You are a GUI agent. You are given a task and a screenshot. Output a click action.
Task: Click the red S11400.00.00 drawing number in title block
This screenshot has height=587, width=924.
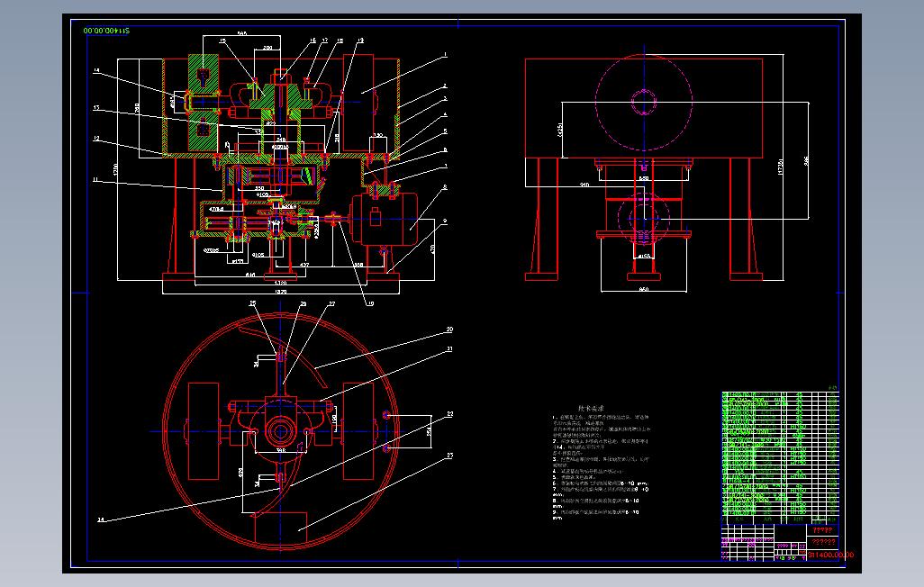click(831, 555)
